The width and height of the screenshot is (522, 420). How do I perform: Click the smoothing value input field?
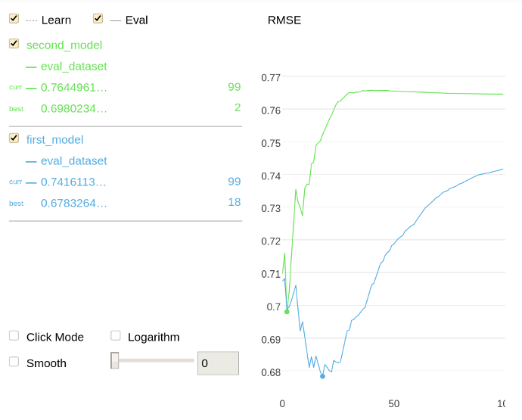218,363
